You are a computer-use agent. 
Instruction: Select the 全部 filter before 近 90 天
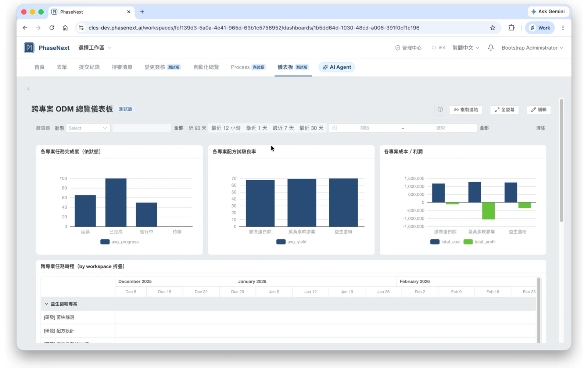[179, 128]
